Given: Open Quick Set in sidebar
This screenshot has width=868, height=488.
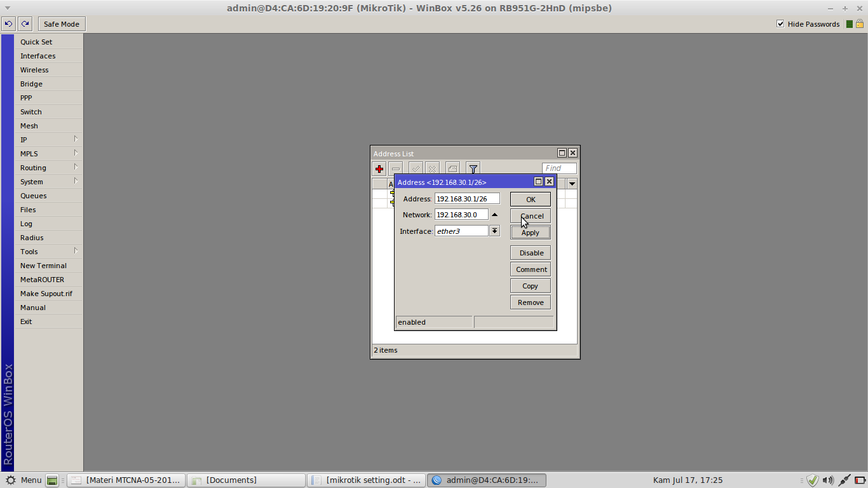Looking at the screenshot, I should point(49,42).
